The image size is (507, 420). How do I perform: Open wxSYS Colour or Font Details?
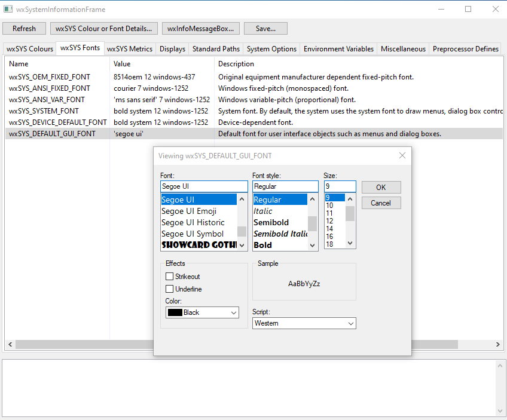point(104,29)
